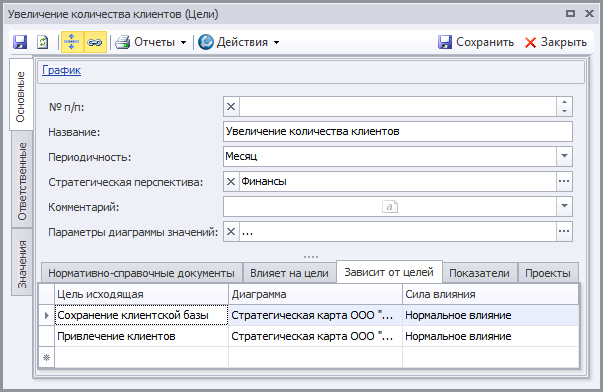The image size is (603, 392).
Task: Toggle the chain link toolbar button
Action: pos(95,42)
